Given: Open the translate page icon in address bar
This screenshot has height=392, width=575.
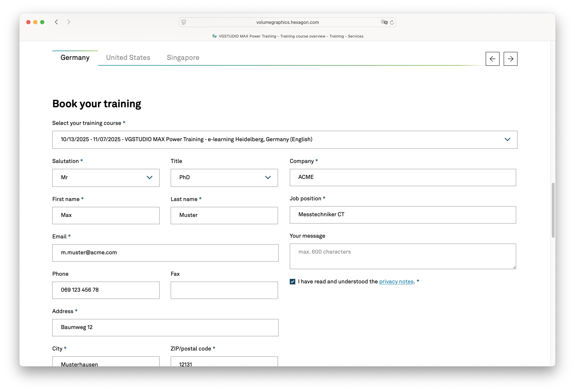Looking at the screenshot, I should pos(384,22).
